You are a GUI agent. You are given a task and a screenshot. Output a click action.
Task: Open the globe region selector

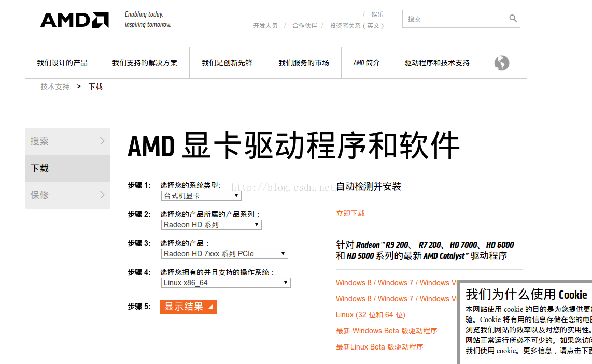coord(501,63)
